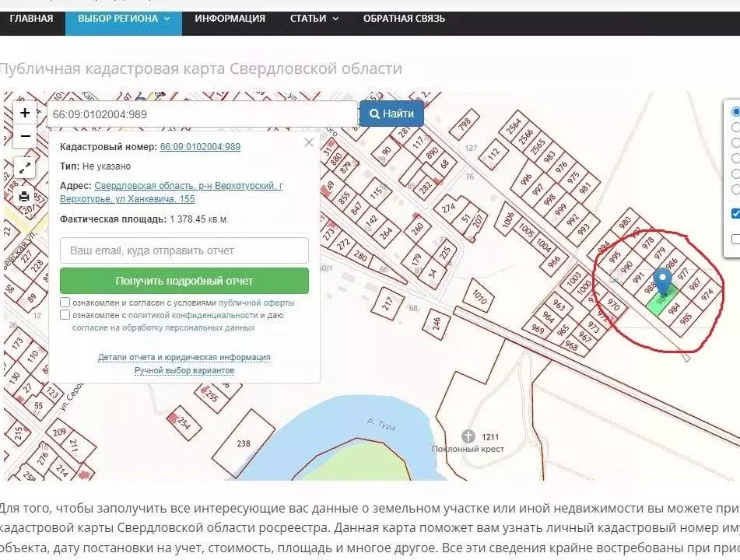Expand the СТАТЬИ dropdown menu
Screen dimensions: 740x560
[x=314, y=19]
